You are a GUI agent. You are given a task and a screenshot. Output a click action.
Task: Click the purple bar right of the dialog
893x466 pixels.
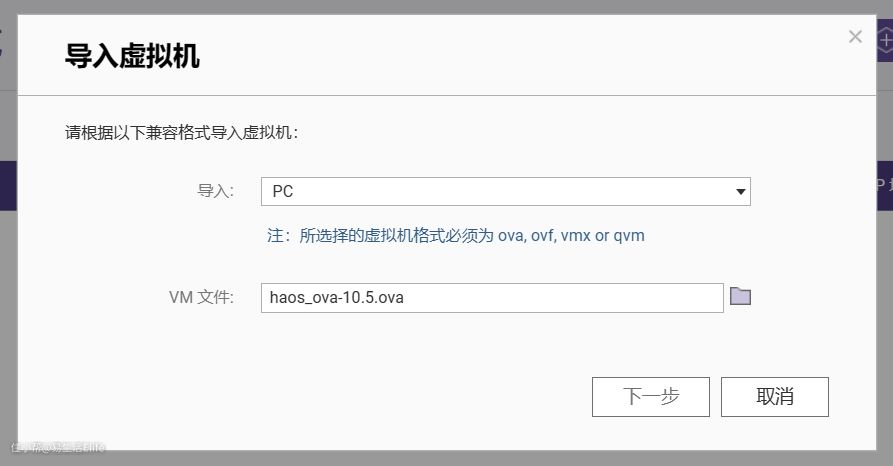click(x=884, y=185)
